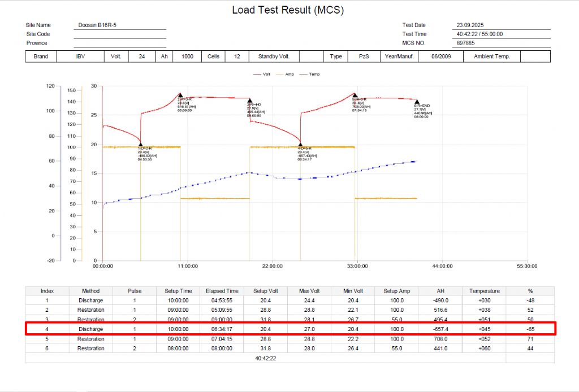Toggle the Temp series in the legend
Screen dimensions: 579x392
pyautogui.click(x=310, y=74)
